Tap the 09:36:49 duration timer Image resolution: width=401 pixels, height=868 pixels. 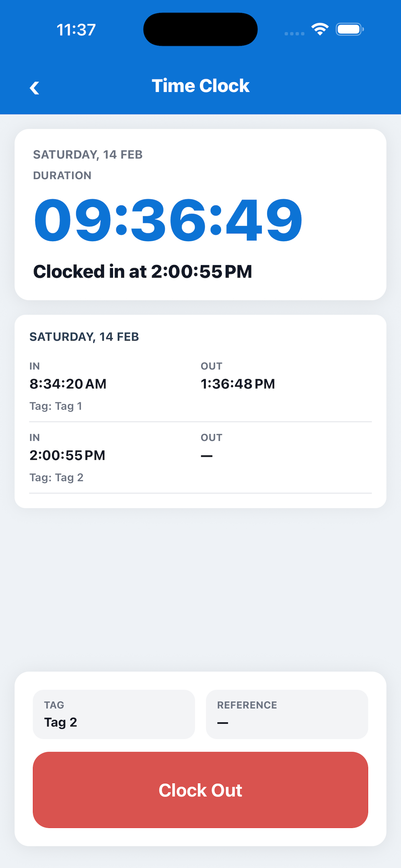(x=168, y=220)
